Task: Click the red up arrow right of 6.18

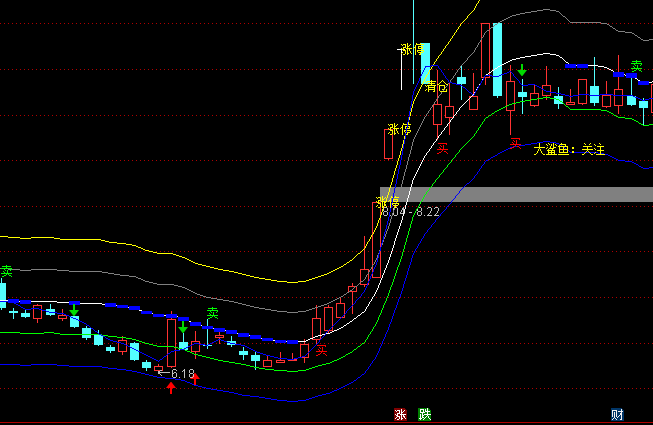Action: click(195, 378)
